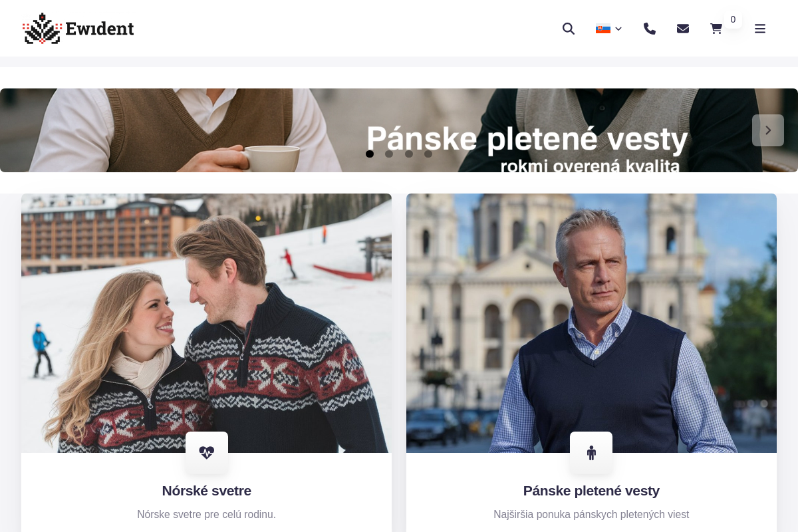
Task: Click the phone contact icon
Action: pyautogui.click(x=650, y=29)
